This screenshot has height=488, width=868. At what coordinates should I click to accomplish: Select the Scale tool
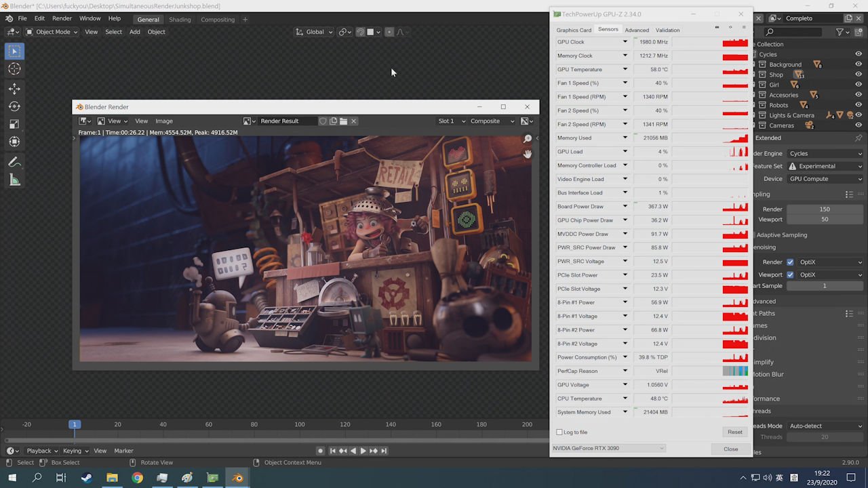coord(14,124)
